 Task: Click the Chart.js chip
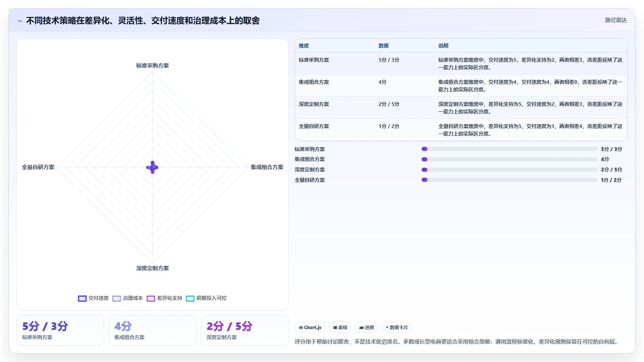click(310, 327)
